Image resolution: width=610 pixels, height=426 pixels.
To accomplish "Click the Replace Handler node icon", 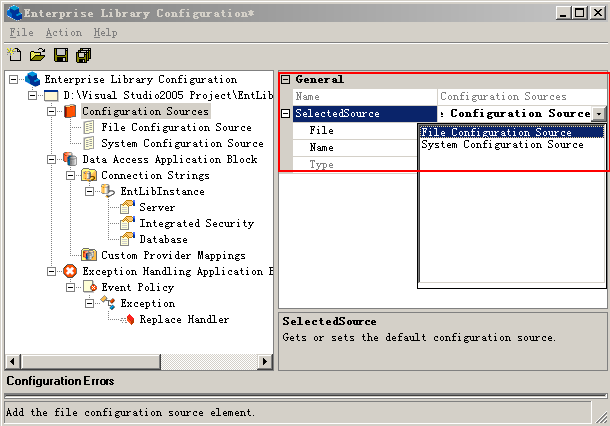I will (x=128, y=320).
